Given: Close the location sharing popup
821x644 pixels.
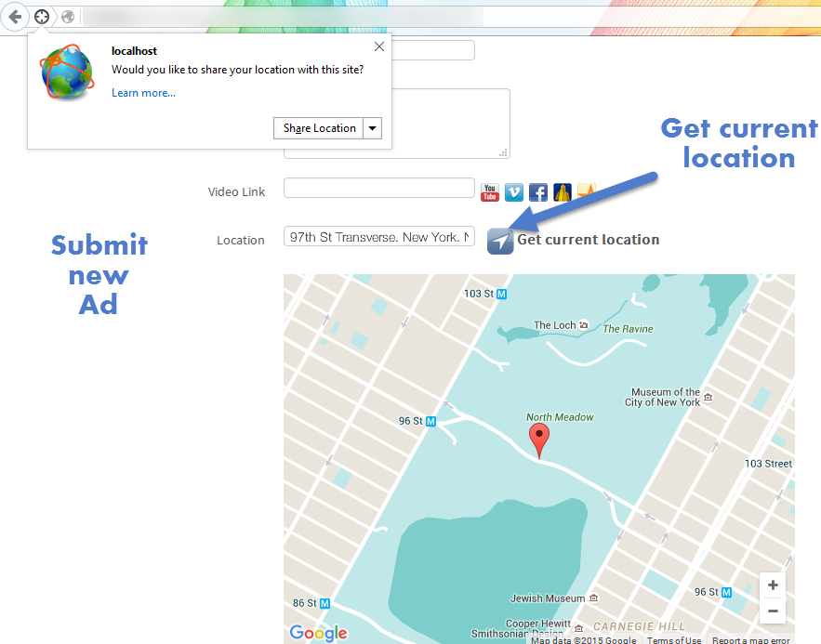Looking at the screenshot, I should coord(378,46).
